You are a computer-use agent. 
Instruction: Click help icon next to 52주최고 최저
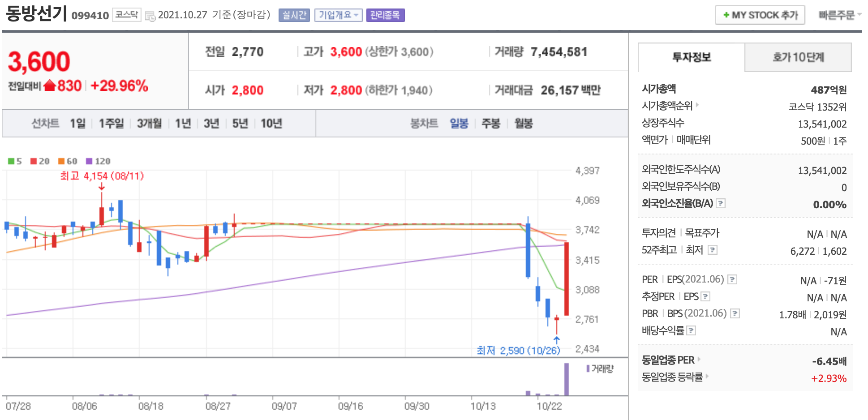pyautogui.click(x=712, y=250)
